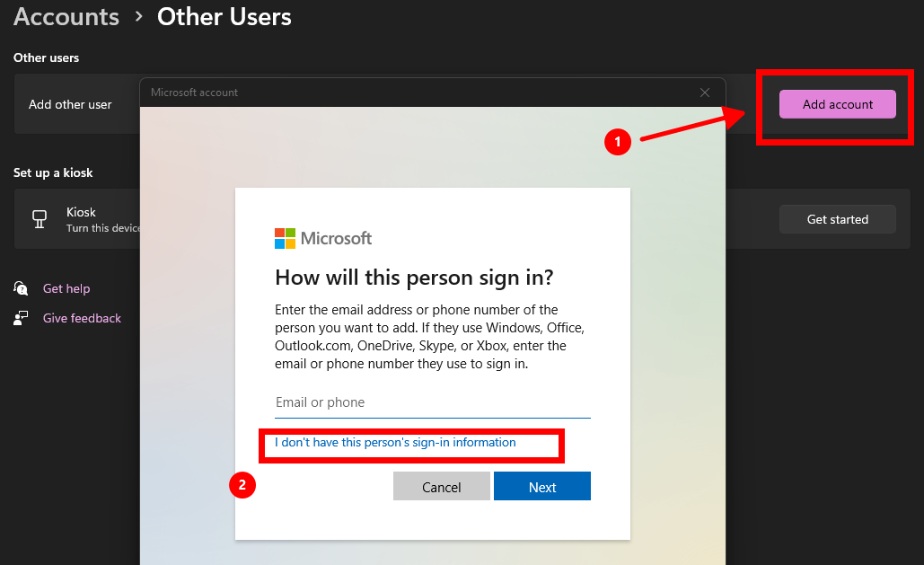Click the Get help headset icon

point(21,288)
